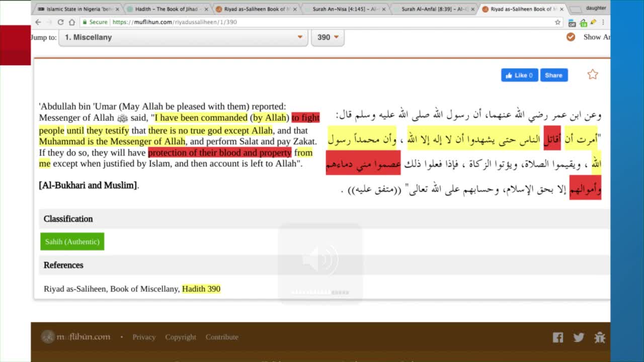Screen dimensions: 644x362
Task: Open the Contribute link in the footer
Action: click(222, 337)
